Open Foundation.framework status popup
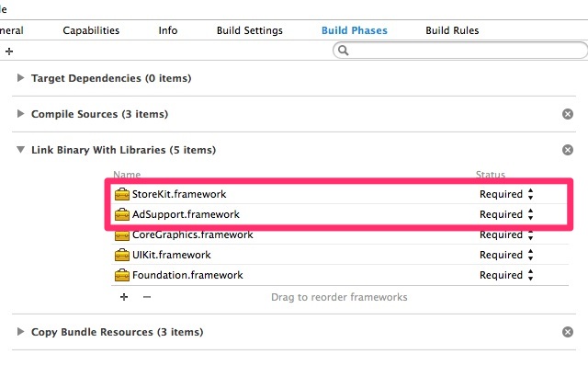 tap(506, 275)
